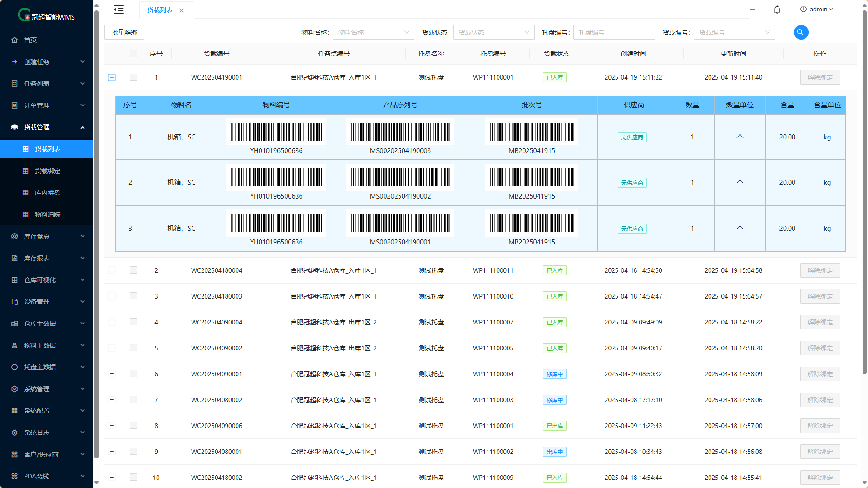Expand the 任务列表 menu
The width and height of the screenshot is (868, 488).
[x=46, y=84]
